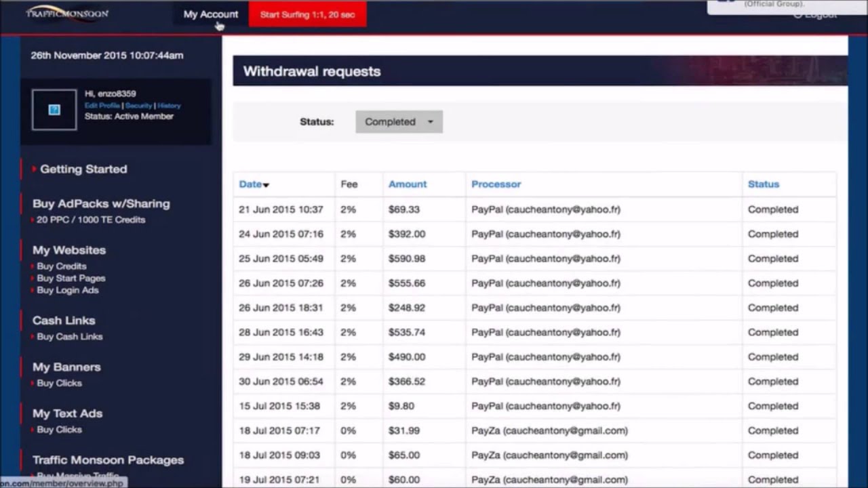Select the amount $535.74

tap(407, 332)
